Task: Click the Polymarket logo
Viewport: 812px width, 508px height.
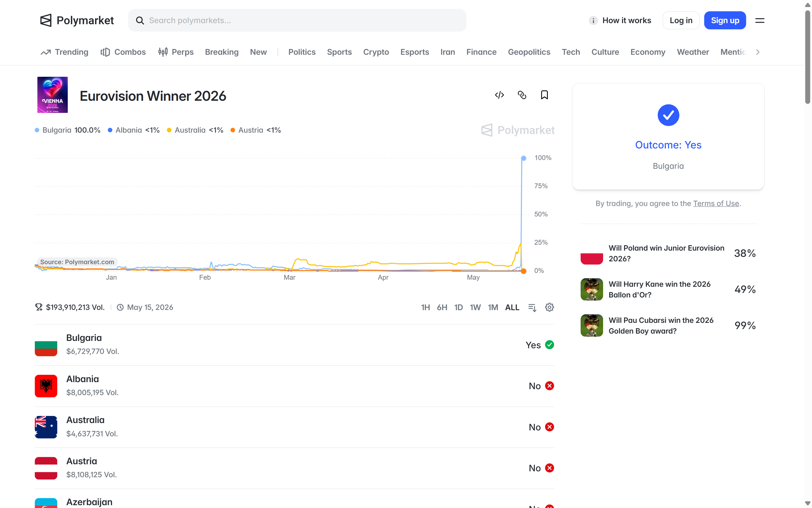Action: point(77,21)
